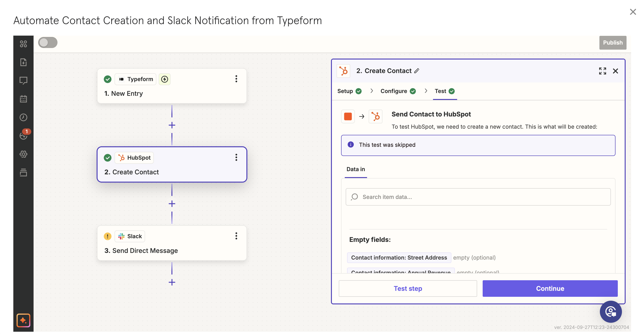This screenshot has height=334, width=644.
Task: Launch the AI assistant sparkle icon
Action: 23,320
